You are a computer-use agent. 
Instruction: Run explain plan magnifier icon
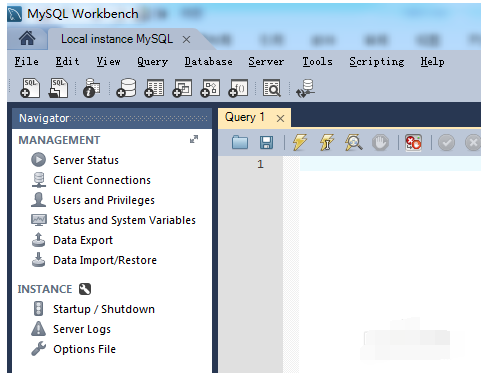click(x=354, y=142)
